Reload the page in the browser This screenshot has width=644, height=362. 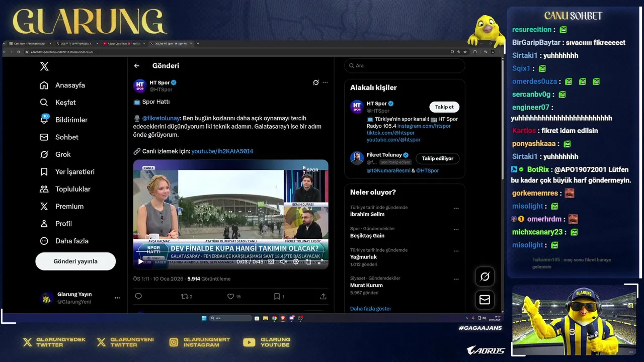coord(18,52)
